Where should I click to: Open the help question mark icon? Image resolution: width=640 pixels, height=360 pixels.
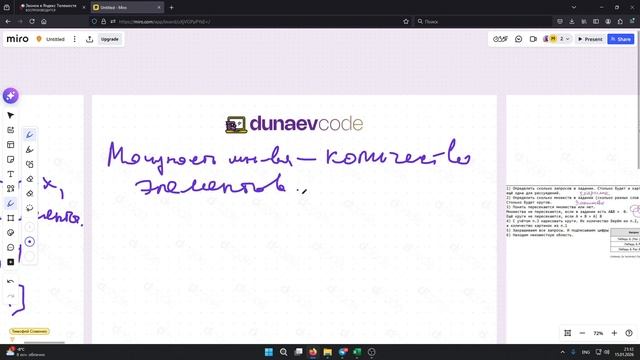click(x=629, y=333)
